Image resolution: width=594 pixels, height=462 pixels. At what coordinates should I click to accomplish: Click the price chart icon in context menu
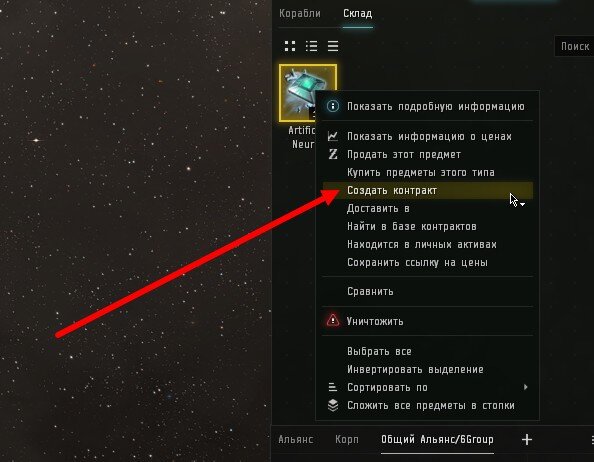[x=333, y=136]
